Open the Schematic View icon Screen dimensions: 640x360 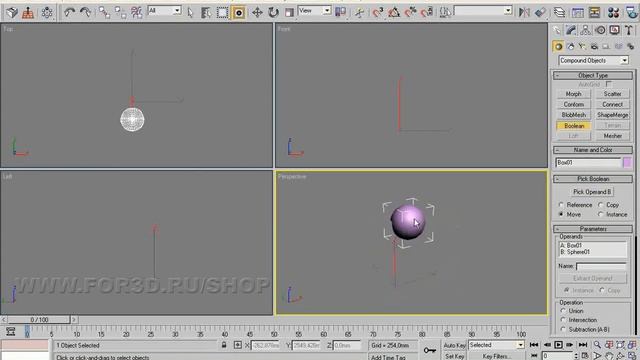(x=594, y=12)
